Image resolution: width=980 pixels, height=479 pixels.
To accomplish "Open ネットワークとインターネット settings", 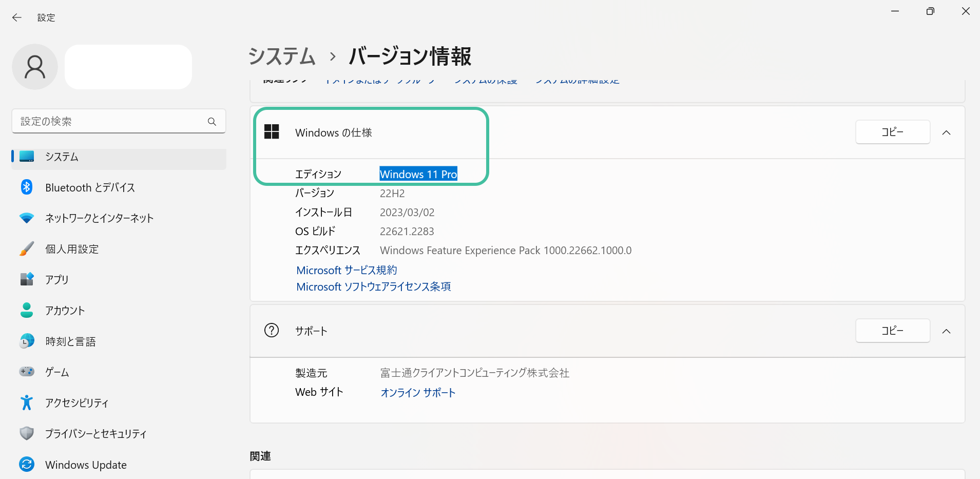I will point(99,218).
